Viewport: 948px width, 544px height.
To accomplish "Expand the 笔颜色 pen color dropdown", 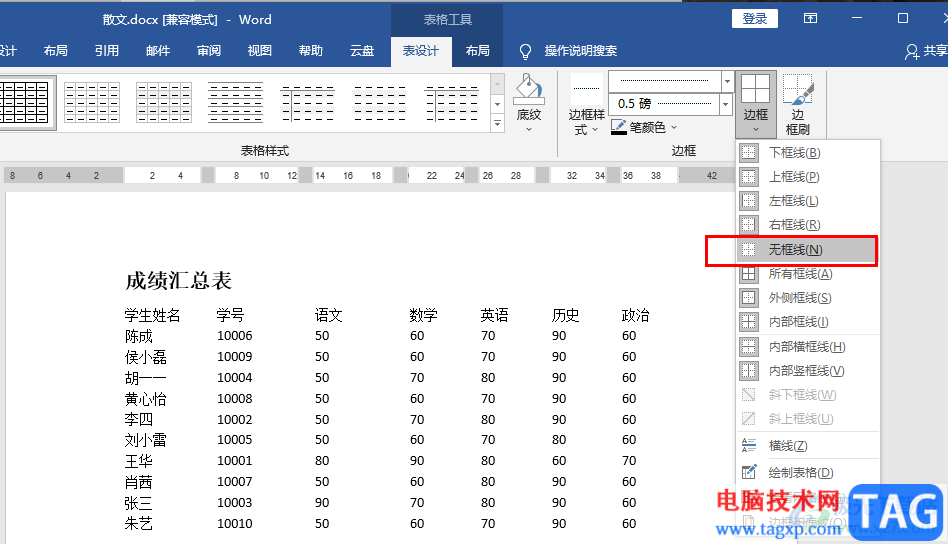I will pyautogui.click(x=674, y=128).
